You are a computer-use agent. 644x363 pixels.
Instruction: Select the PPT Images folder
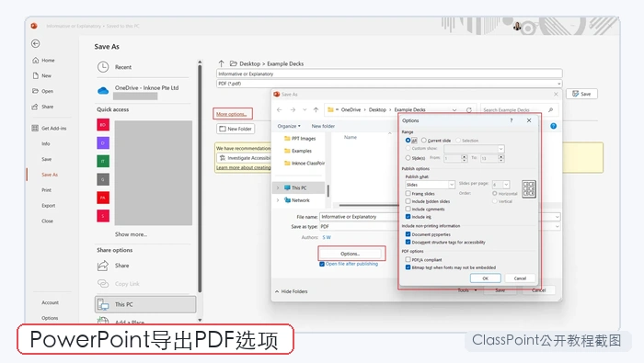click(x=300, y=139)
